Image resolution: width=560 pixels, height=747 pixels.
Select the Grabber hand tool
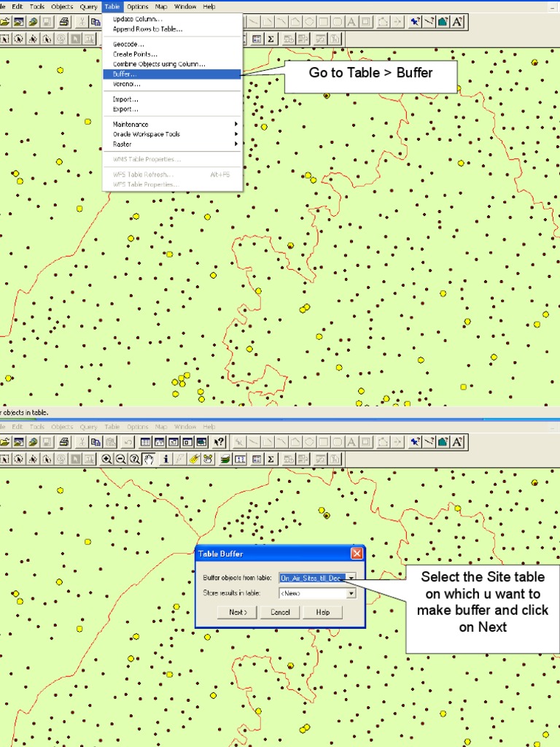click(149, 460)
